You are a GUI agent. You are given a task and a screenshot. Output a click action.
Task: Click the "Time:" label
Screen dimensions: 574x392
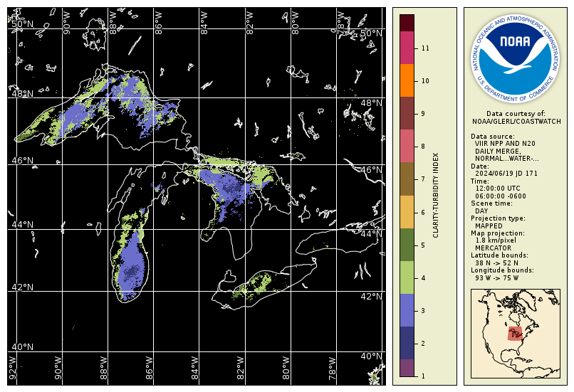(x=479, y=181)
